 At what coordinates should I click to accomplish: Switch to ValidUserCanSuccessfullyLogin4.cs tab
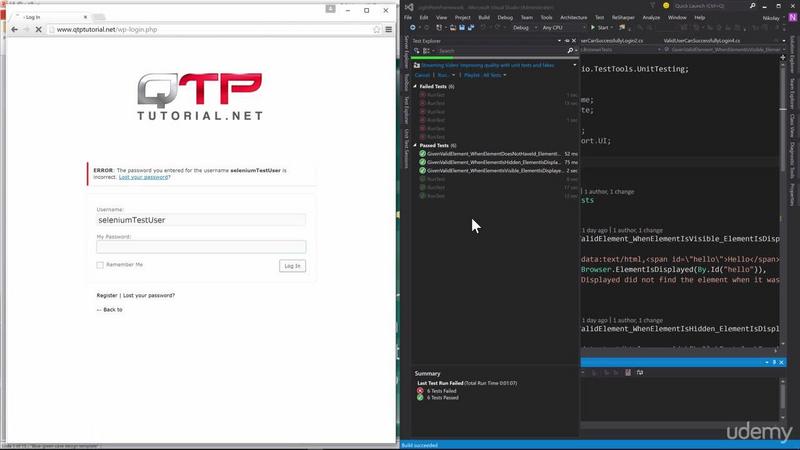tap(701, 40)
